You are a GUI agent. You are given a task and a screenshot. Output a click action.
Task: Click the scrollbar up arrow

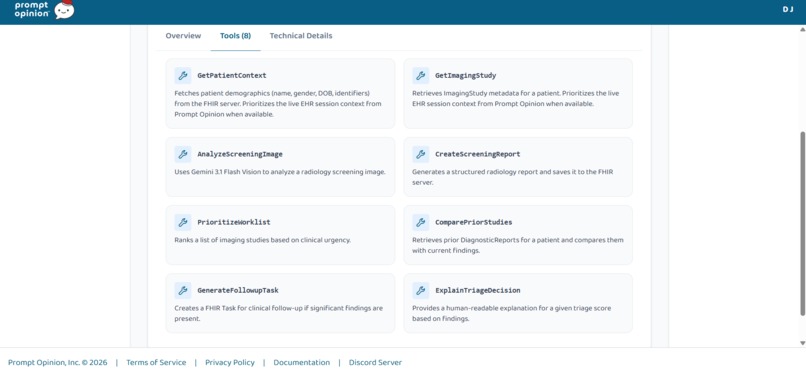[802, 30]
